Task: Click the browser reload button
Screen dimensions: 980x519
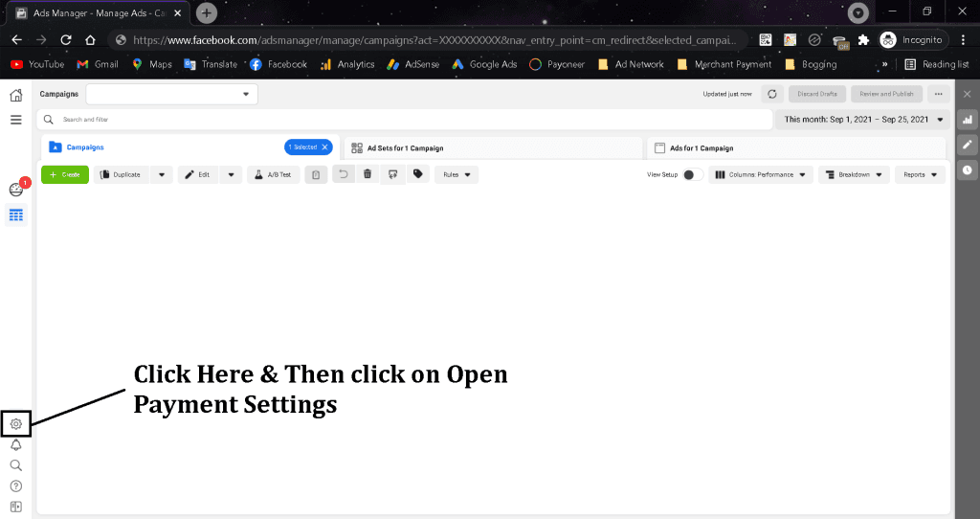Action: [x=66, y=40]
